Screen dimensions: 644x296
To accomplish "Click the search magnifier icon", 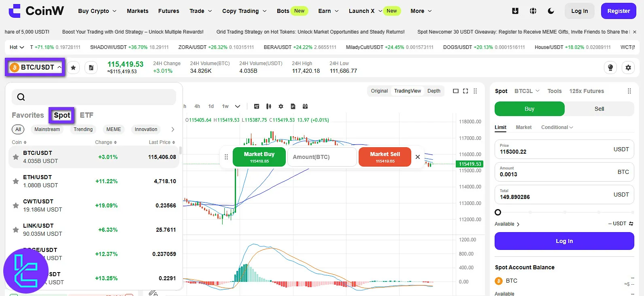I will pyautogui.click(x=21, y=97).
